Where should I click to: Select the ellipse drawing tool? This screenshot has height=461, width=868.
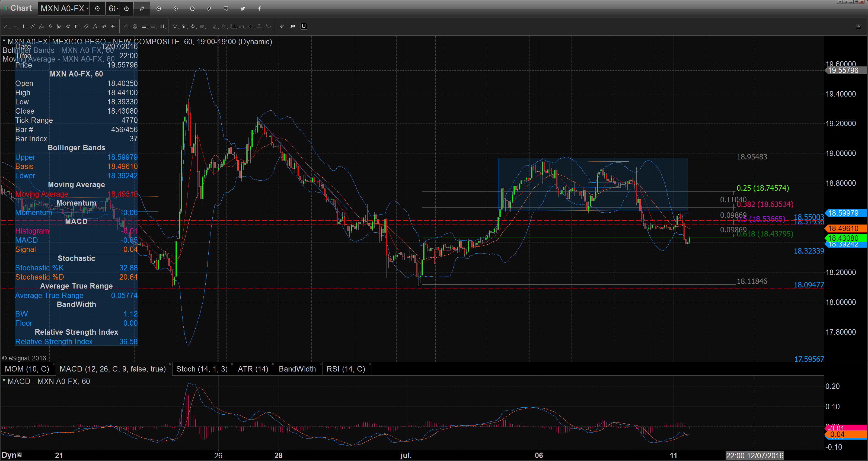(x=68, y=26)
